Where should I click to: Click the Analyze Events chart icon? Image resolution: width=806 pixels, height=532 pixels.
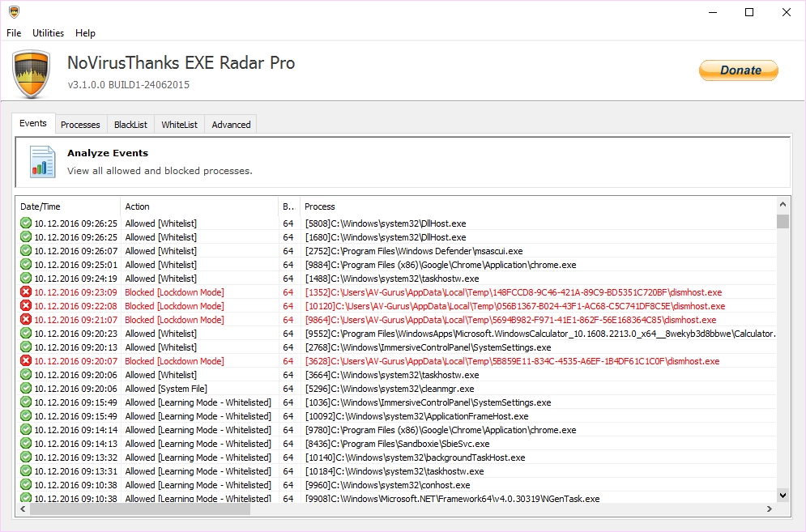point(42,161)
